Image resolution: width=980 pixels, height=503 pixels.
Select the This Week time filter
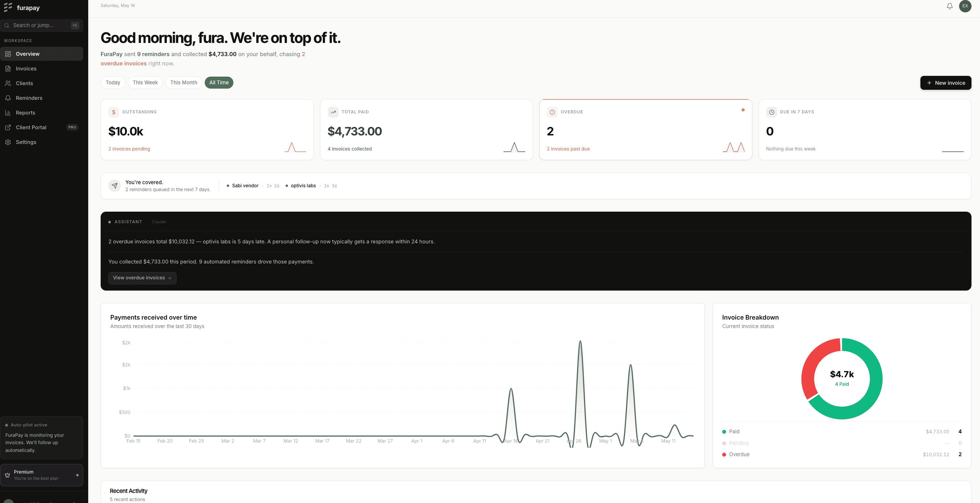click(x=145, y=82)
